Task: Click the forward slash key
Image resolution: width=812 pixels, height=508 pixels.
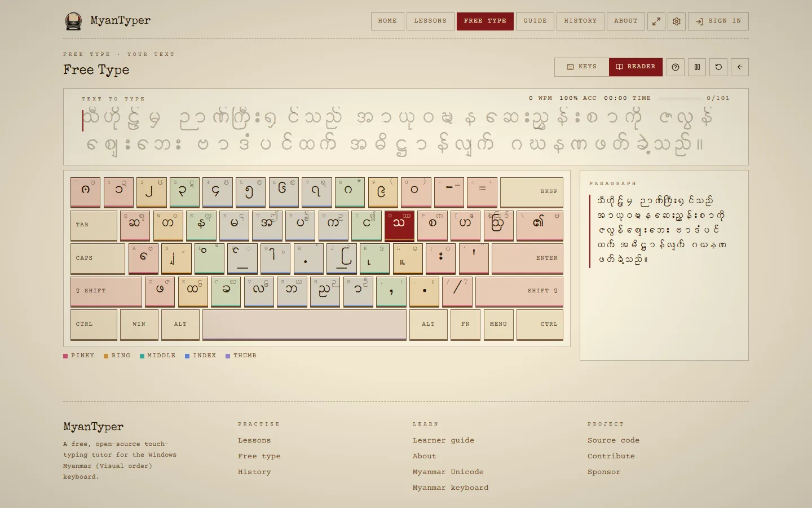Action: click(x=457, y=292)
